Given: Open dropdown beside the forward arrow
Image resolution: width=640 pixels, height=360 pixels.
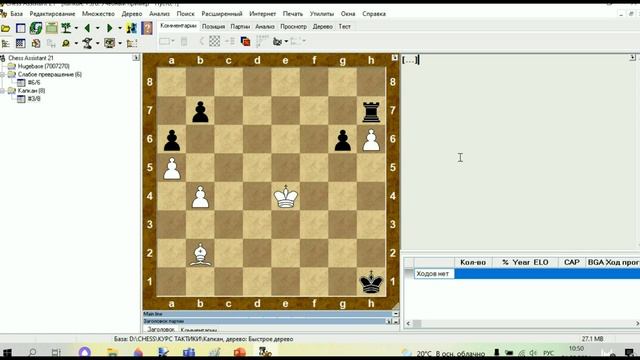Looking at the screenshot, I should [x=120, y=29].
